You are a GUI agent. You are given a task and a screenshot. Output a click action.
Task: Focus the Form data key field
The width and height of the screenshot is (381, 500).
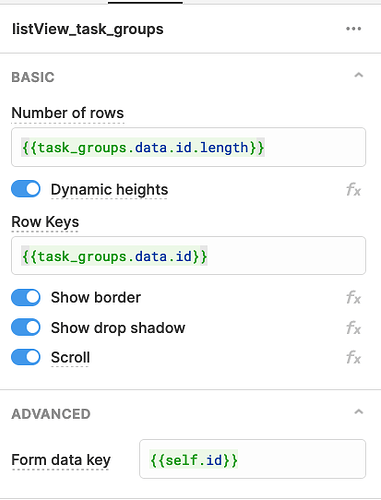point(252,459)
